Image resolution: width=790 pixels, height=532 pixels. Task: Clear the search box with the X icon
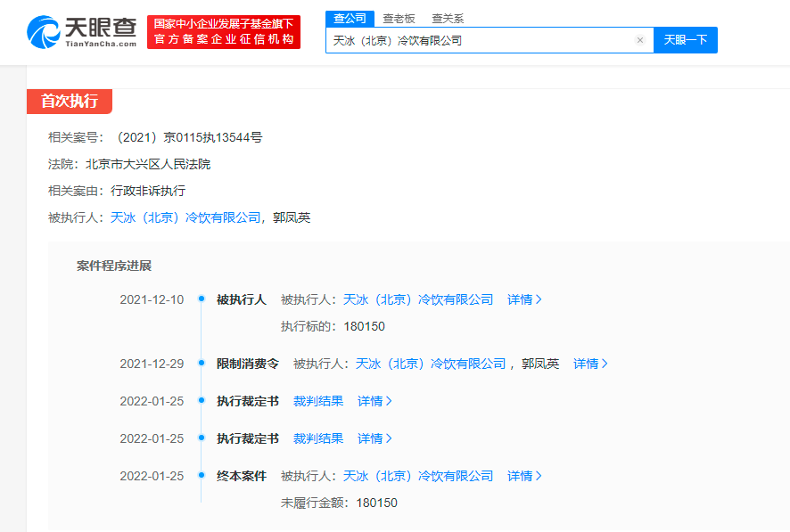(640, 40)
